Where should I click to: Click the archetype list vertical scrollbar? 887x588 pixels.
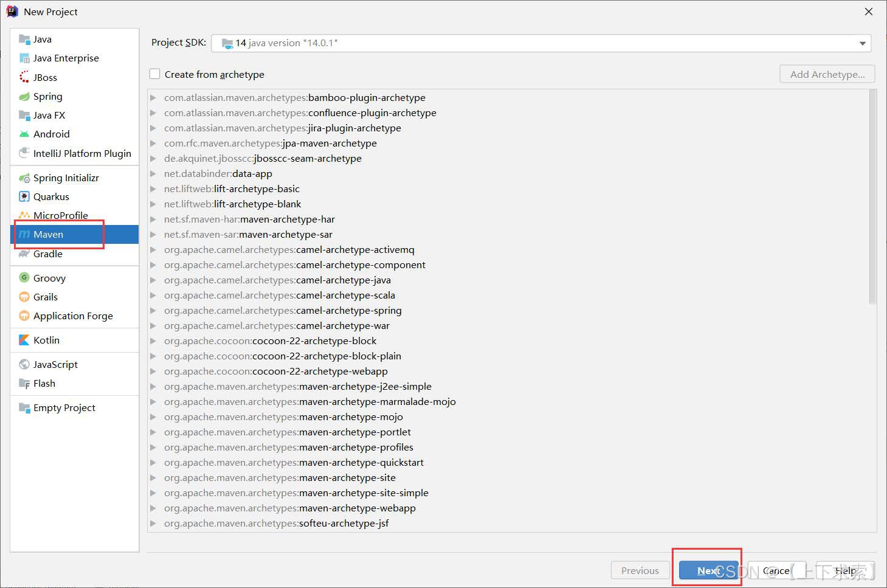[872, 196]
